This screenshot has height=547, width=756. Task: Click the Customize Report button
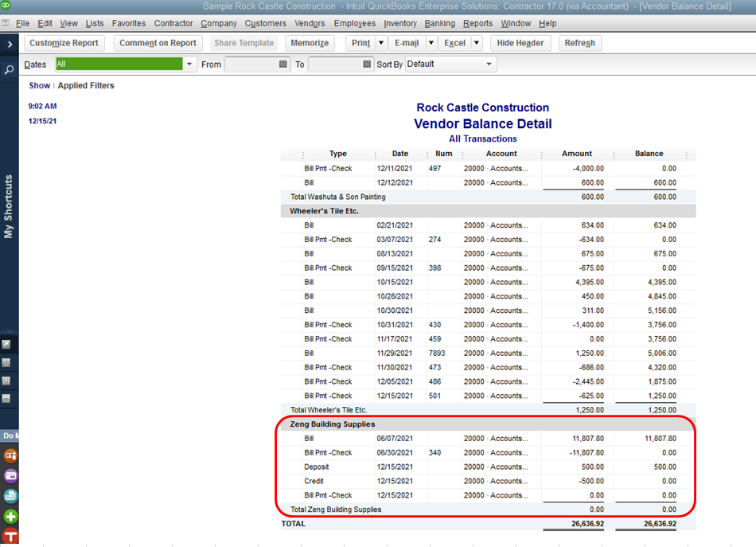pos(64,43)
